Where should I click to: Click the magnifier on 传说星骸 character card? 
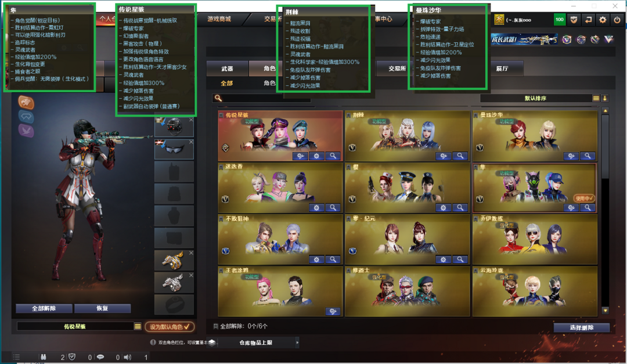coord(333,156)
